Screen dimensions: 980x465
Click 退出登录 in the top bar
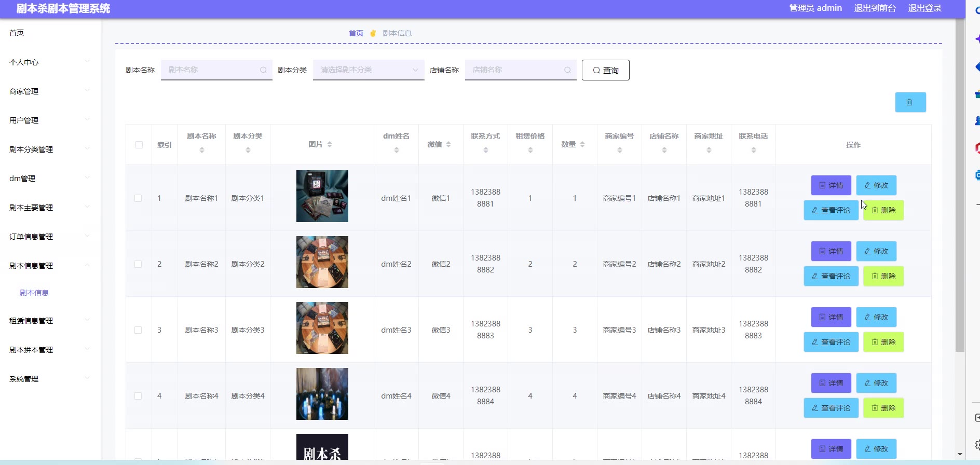click(924, 8)
